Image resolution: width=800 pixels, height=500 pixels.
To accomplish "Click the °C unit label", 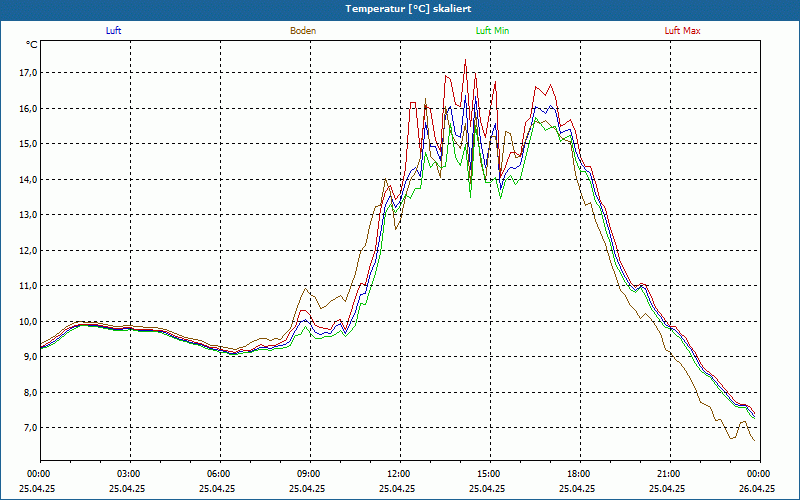I will [32, 45].
